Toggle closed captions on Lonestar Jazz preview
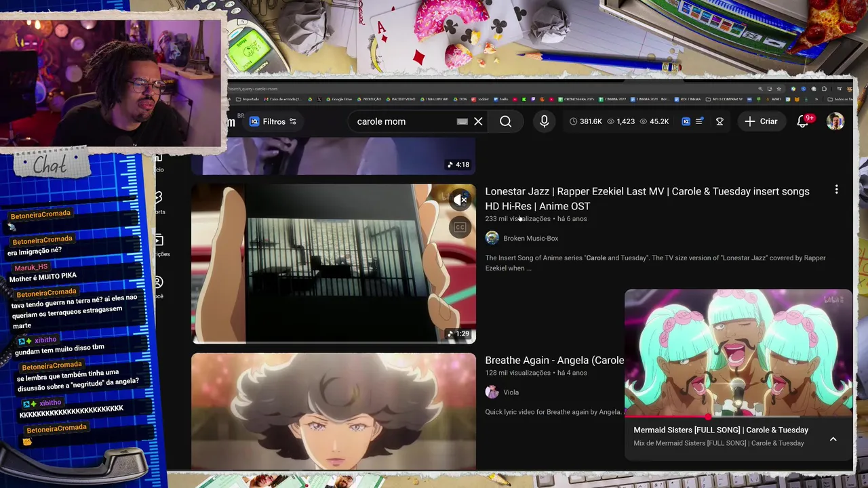 [460, 227]
